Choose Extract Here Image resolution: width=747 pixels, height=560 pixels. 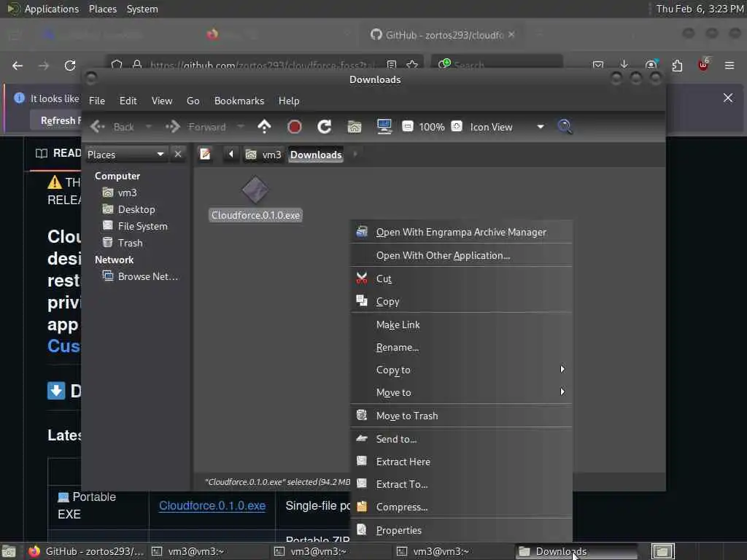[x=461, y=462]
